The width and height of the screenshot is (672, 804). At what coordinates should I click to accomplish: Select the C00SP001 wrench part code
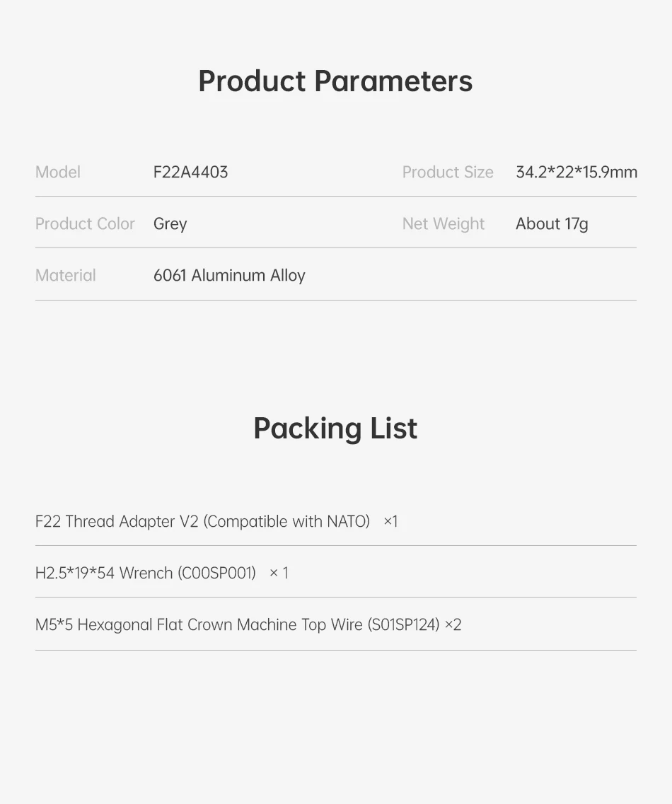(217, 573)
